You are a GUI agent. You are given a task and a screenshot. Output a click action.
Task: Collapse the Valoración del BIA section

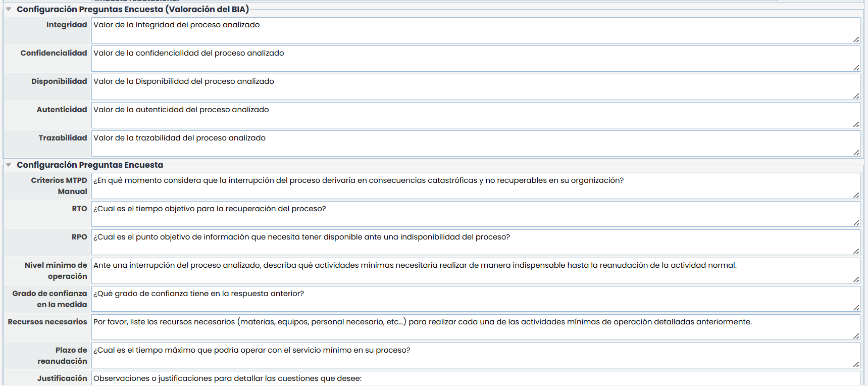[x=9, y=9]
